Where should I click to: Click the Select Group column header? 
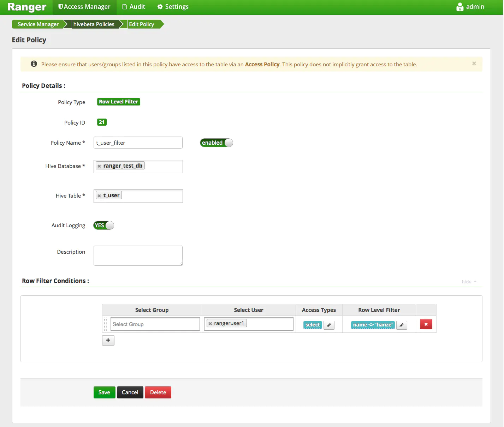(152, 310)
